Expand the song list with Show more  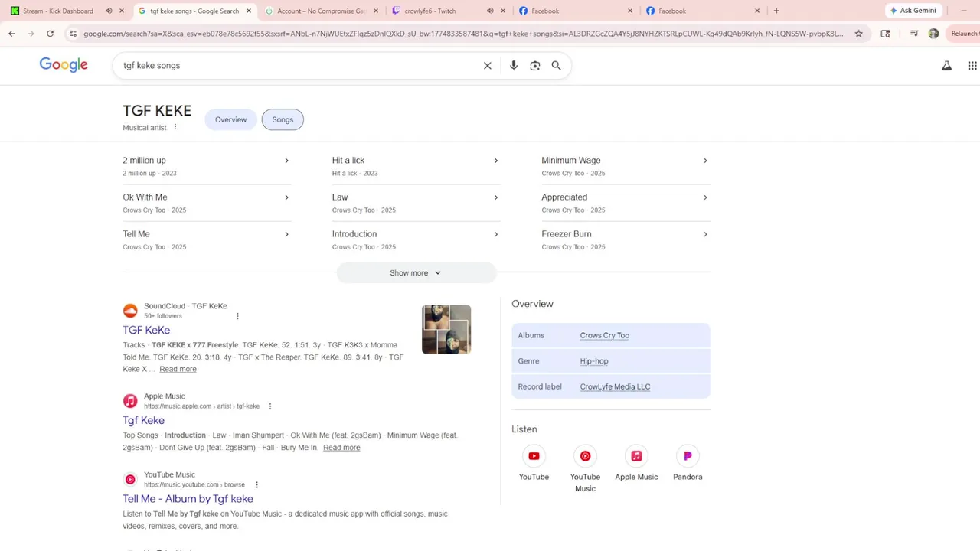(416, 273)
